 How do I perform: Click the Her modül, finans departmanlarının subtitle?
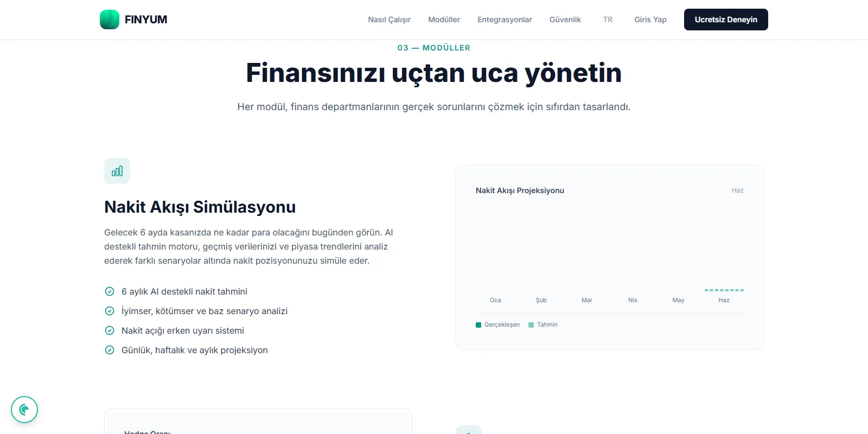(x=434, y=107)
